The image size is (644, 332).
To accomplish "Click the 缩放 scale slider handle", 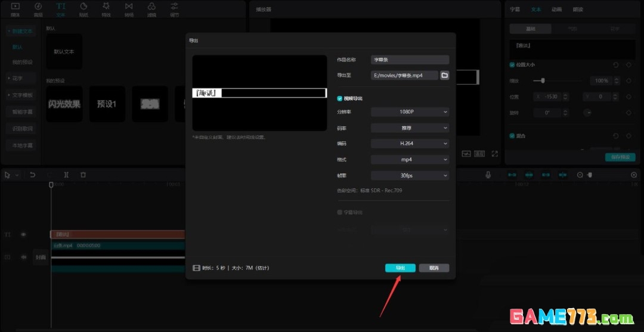I will coord(543,80).
